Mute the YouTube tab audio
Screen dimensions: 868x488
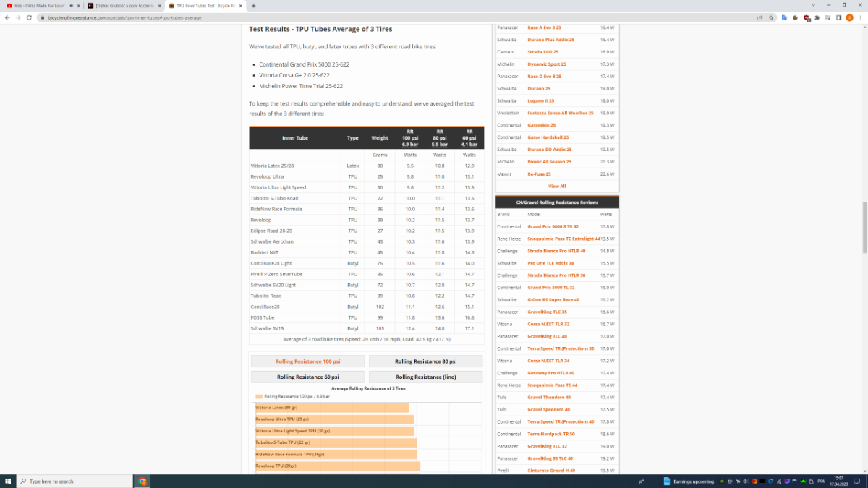(x=72, y=5)
